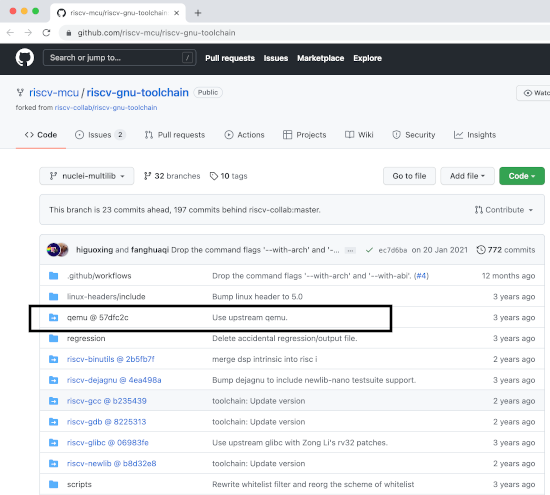Open Marketplace in top navigation

click(x=321, y=58)
